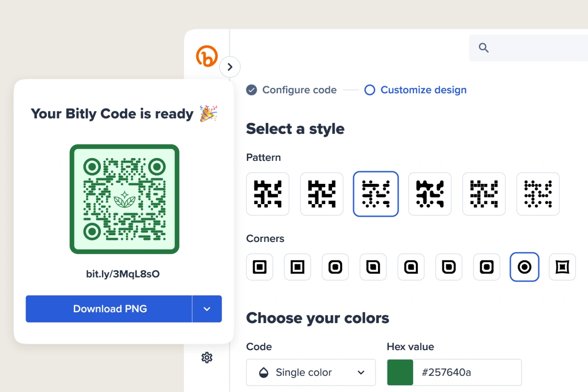Open the Bitly logo home icon
The height and width of the screenshot is (392, 588).
coord(207,56)
